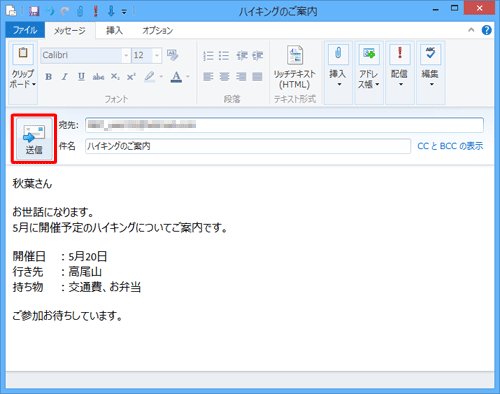500x394 pixels.
Task: Click the save icon in the title bar
Action: point(34,11)
